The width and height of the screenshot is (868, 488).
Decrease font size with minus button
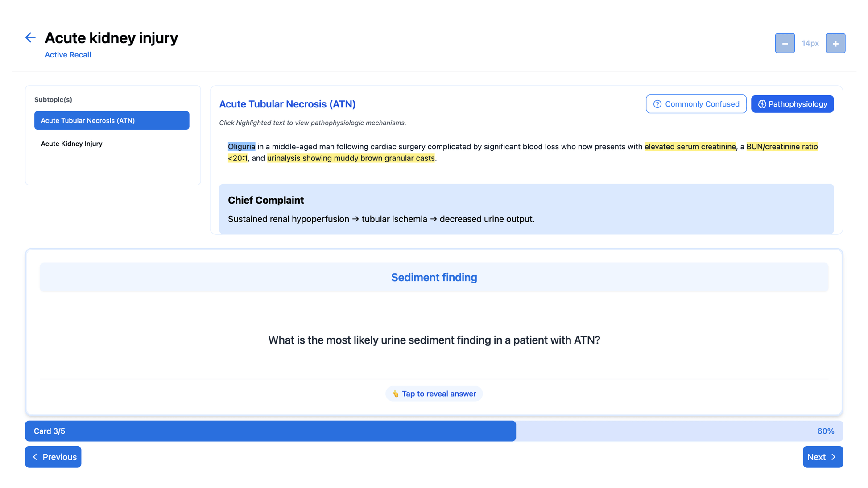pos(785,43)
